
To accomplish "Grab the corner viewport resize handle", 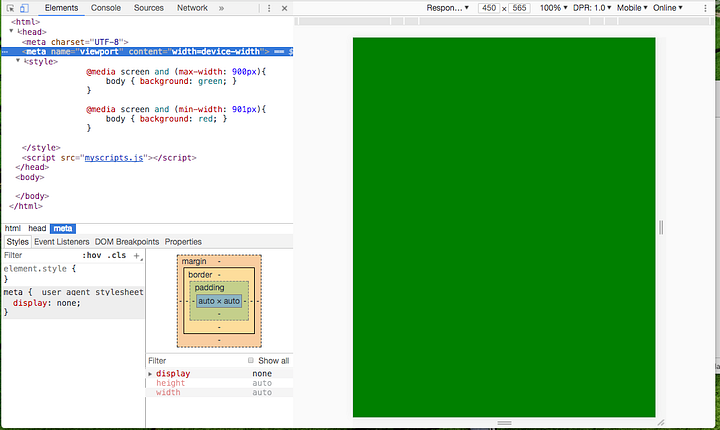I will click(x=661, y=423).
